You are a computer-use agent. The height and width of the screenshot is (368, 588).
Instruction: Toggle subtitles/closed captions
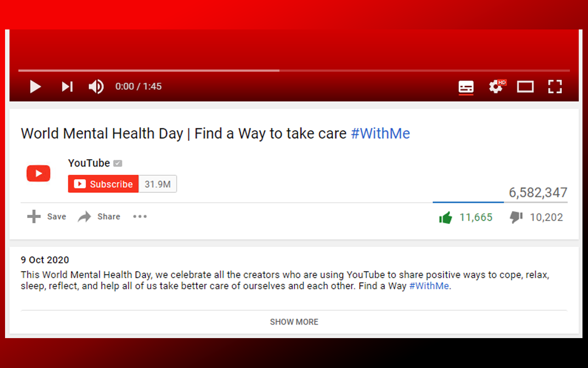point(466,87)
